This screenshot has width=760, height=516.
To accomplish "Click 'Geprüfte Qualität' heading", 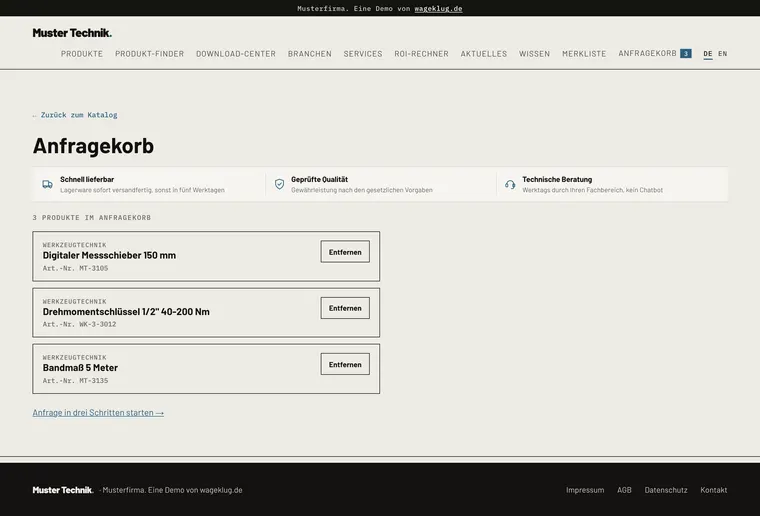I will click(319, 179).
